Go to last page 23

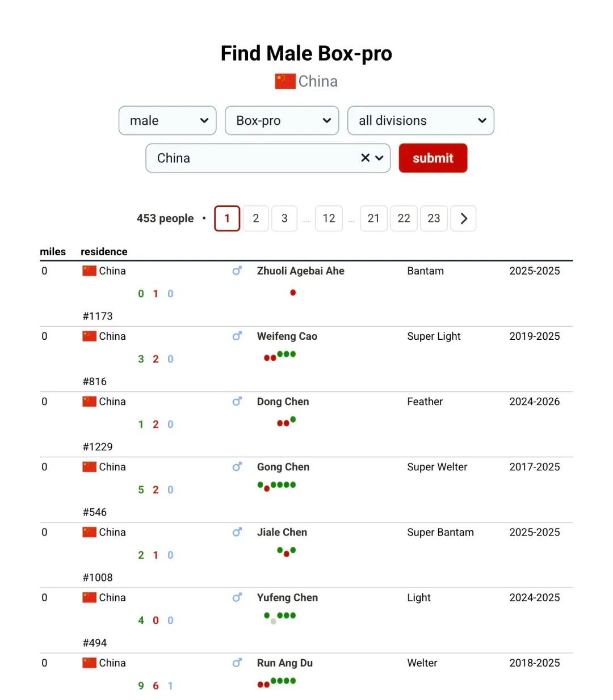click(434, 218)
